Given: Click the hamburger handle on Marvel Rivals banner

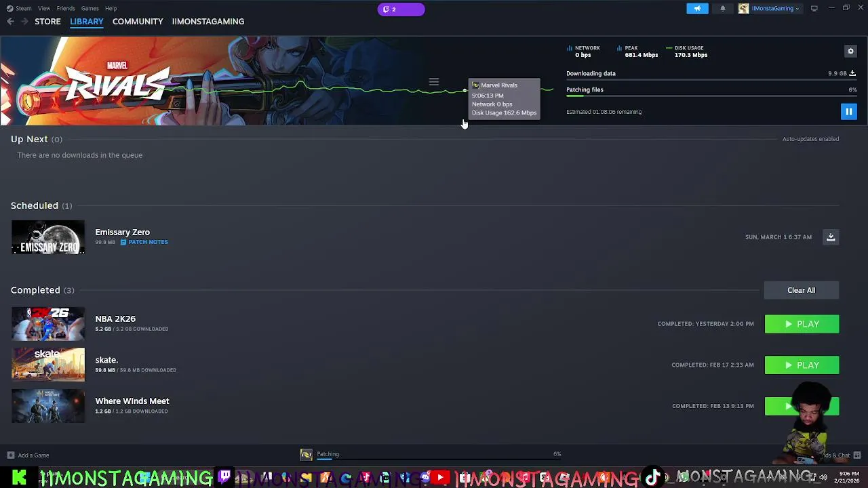Looking at the screenshot, I should [434, 82].
